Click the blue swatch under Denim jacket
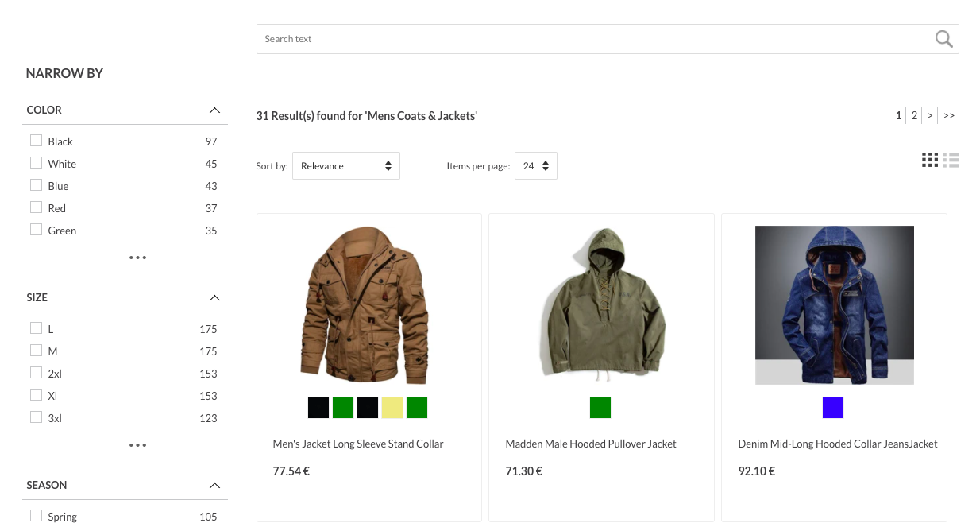The image size is (980, 531). [x=833, y=408]
